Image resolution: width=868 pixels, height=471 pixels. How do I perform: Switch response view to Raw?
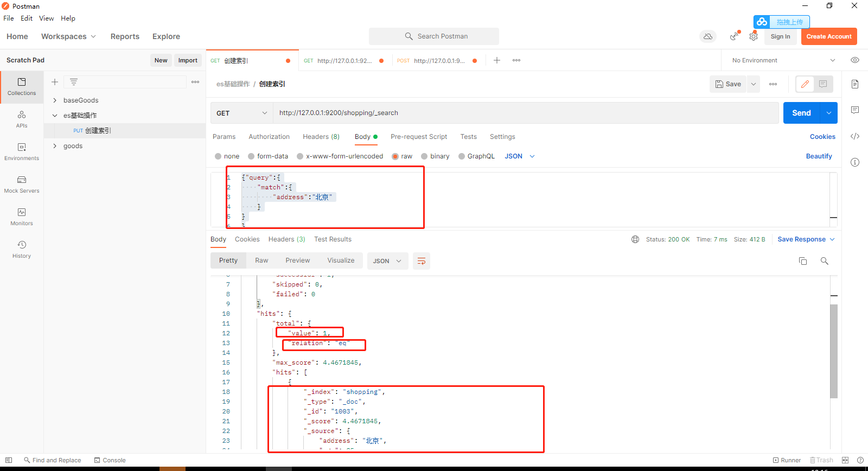pyautogui.click(x=261, y=260)
